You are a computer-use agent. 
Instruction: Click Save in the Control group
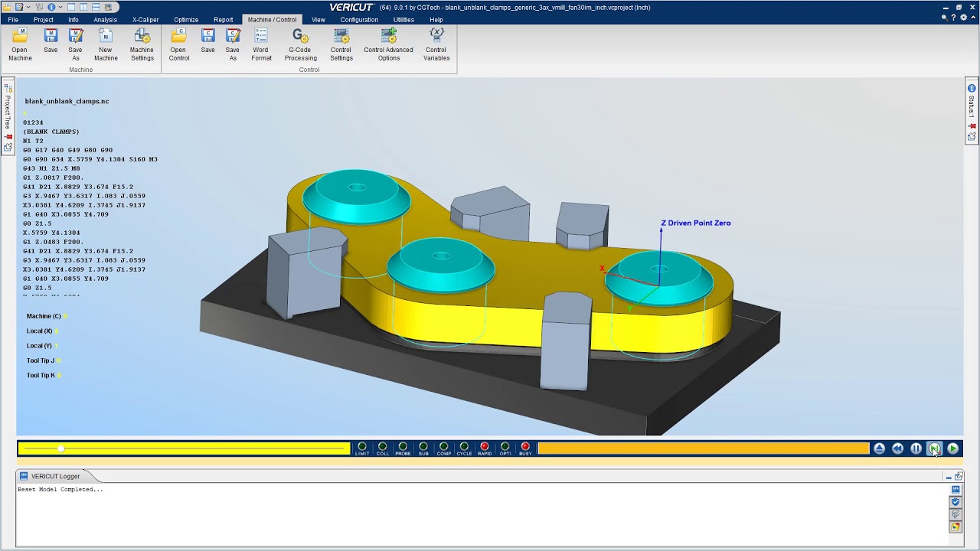pos(207,41)
